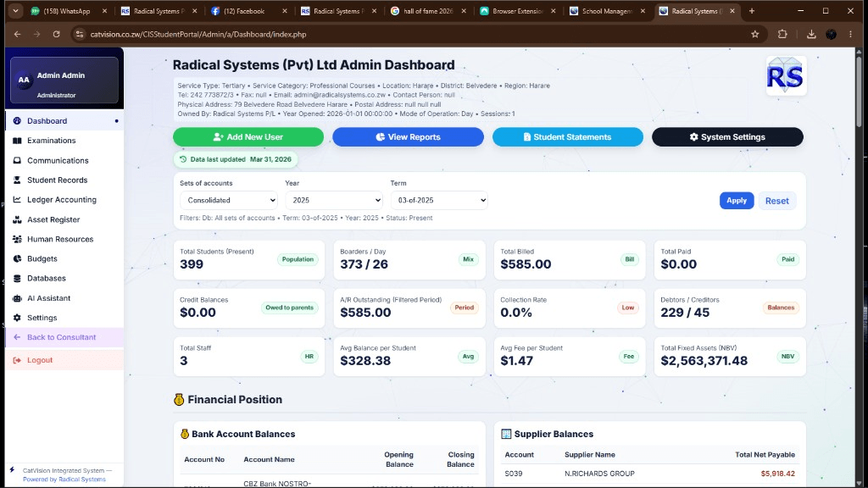Open the Term dropdown 03-of-2025

[439, 200]
